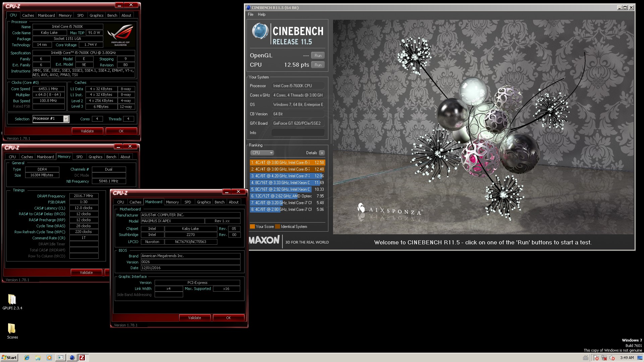Open the Processor #1 selection dropdown
Image resolution: width=644 pixels, height=362 pixels.
[66, 119]
